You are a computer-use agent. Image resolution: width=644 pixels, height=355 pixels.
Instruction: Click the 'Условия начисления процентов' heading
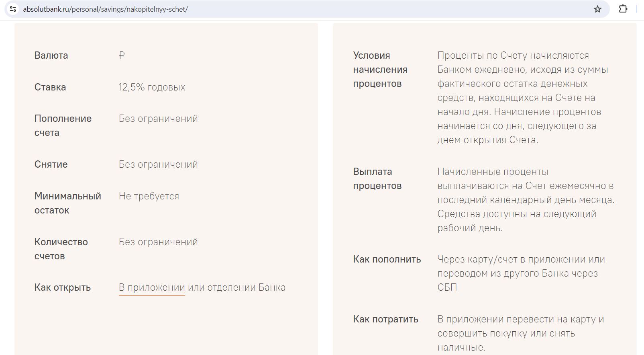(x=380, y=70)
